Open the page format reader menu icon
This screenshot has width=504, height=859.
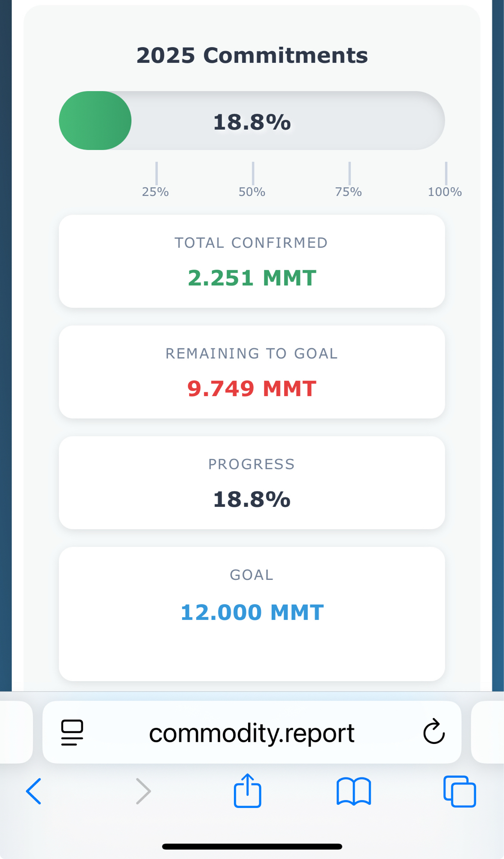(72, 732)
